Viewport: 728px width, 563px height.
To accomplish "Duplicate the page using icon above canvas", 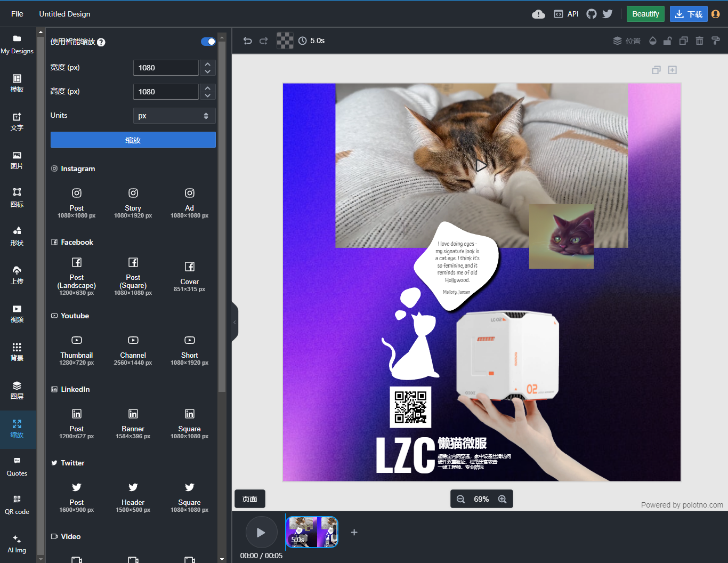I will tap(657, 70).
